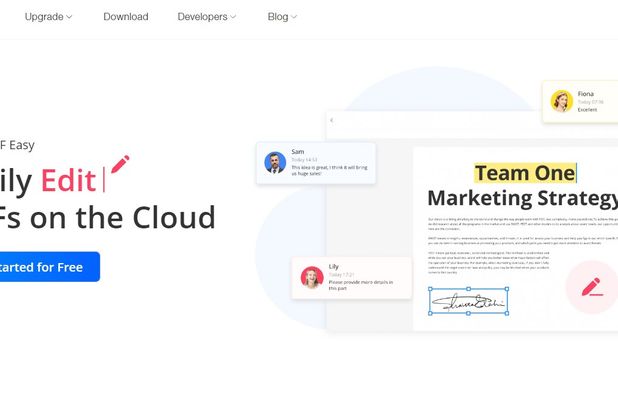618x394 pixels.
Task: Click Lily's avatar picture
Action: (x=312, y=277)
